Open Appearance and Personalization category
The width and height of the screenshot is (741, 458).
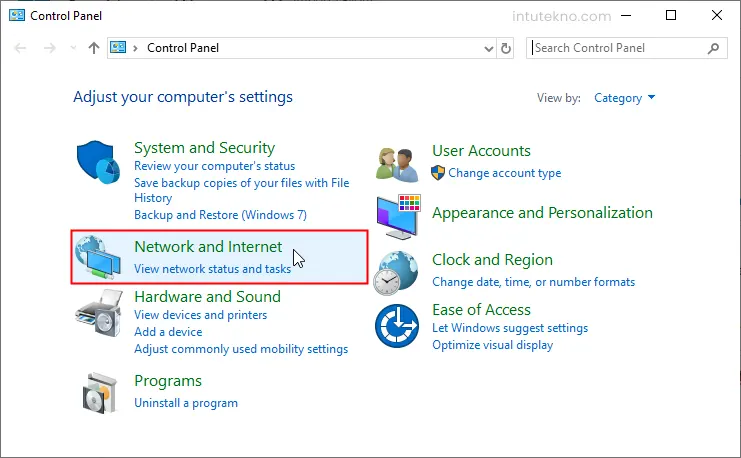(542, 213)
